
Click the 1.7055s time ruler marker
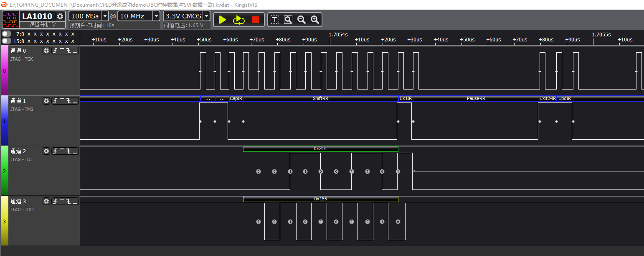601,34
